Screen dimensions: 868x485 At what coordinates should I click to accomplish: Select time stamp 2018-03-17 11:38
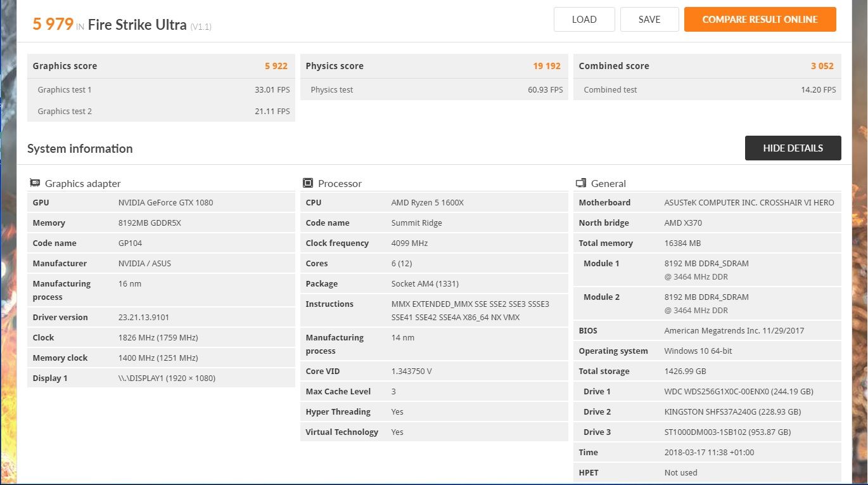pyautogui.click(x=709, y=453)
